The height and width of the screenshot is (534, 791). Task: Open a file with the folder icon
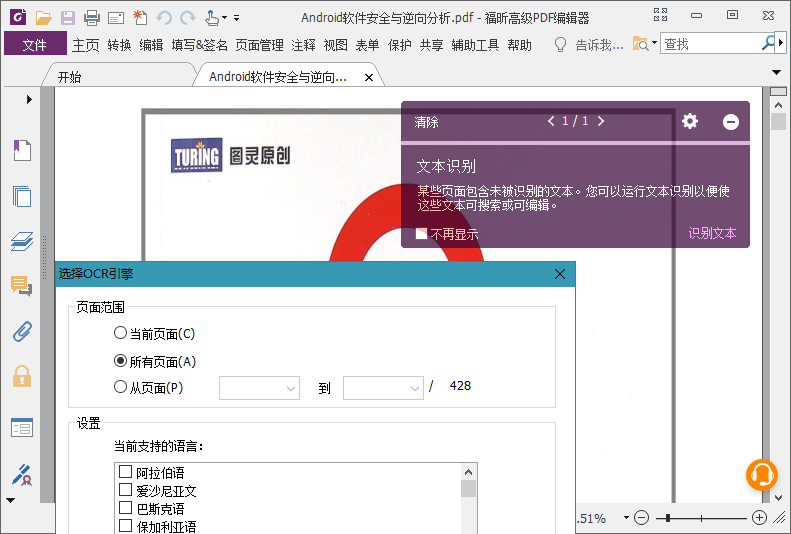(43, 18)
